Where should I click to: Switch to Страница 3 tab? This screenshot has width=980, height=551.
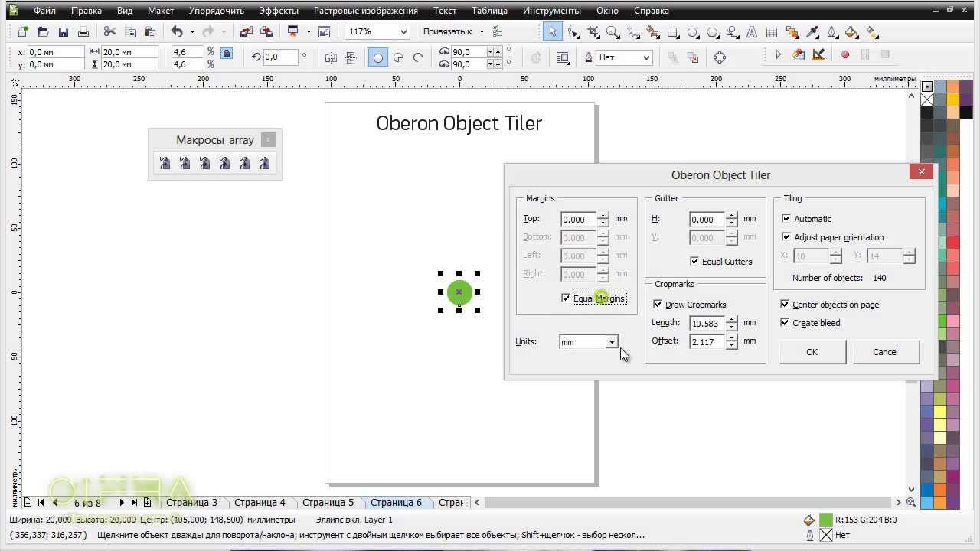click(191, 503)
